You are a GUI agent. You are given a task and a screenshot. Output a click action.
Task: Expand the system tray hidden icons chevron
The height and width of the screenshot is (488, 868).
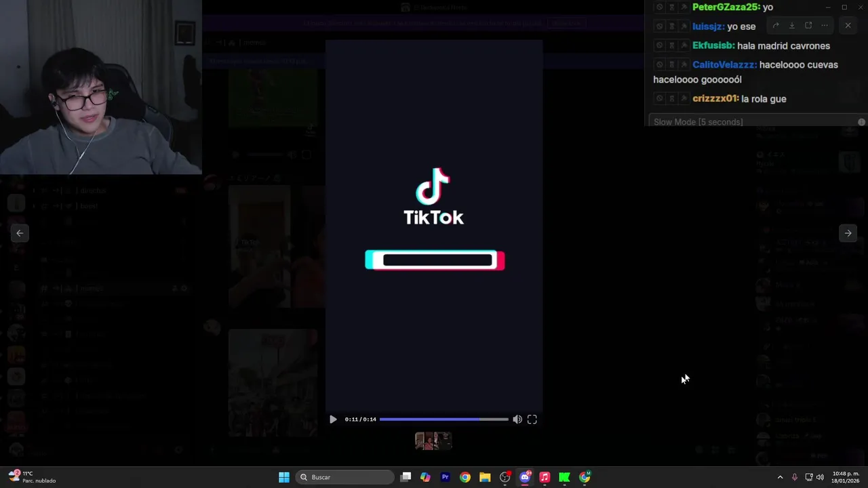coord(780,477)
